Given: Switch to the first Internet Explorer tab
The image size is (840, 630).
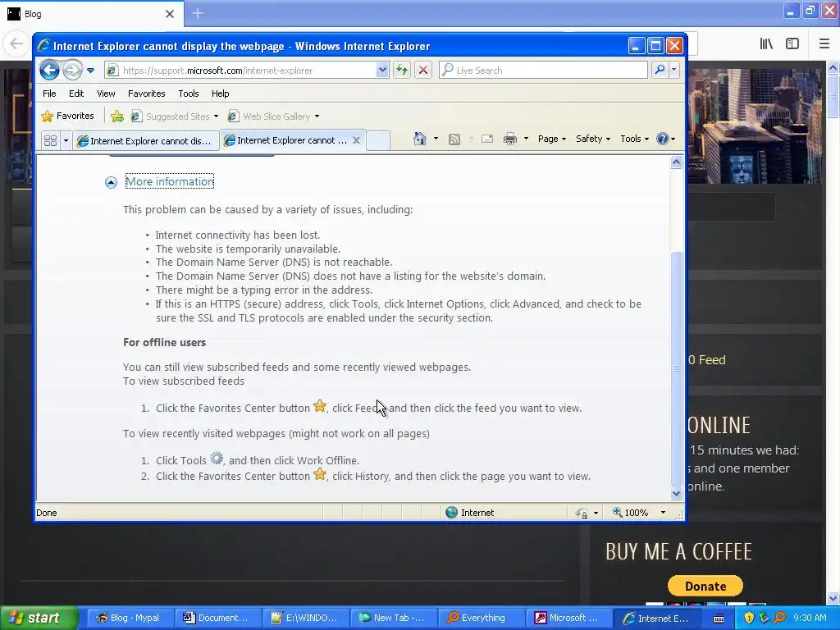Looking at the screenshot, I should coord(145,141).
